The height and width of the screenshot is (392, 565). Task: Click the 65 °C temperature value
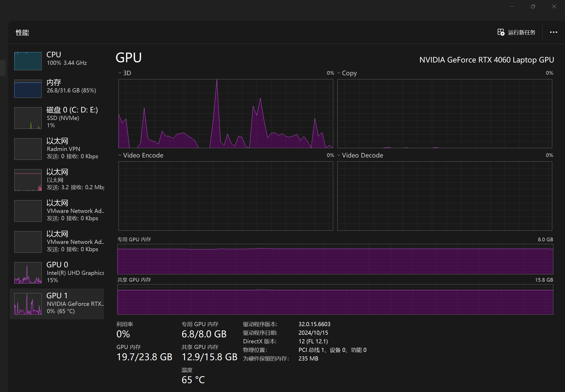click(193, 380)
